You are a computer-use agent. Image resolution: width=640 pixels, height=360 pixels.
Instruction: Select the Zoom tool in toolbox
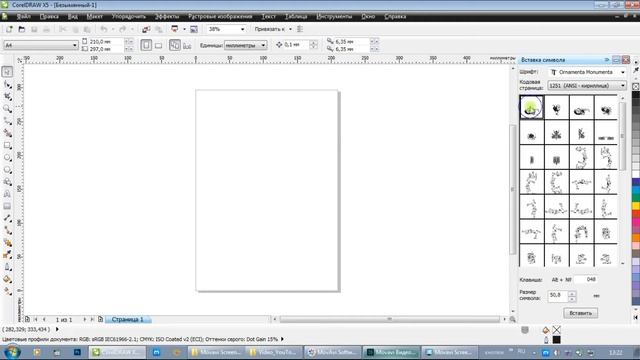(7, 109)
